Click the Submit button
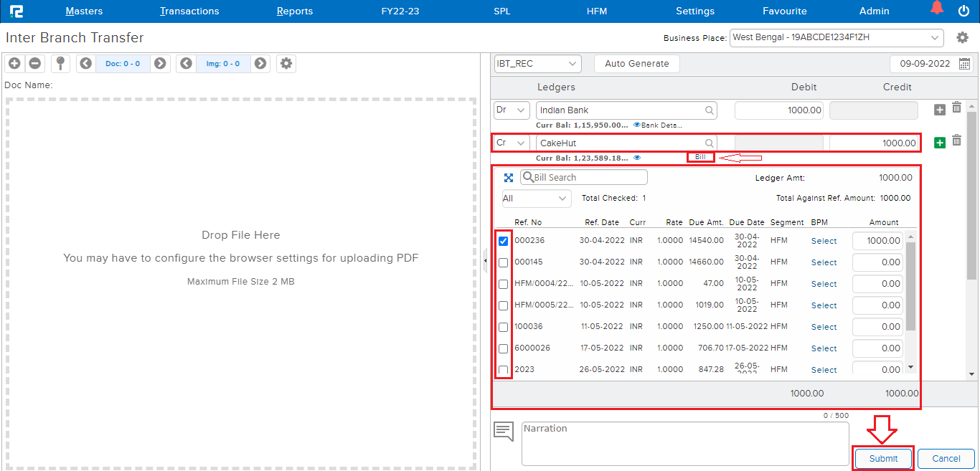980x471 pixels. tap(883, 459)
